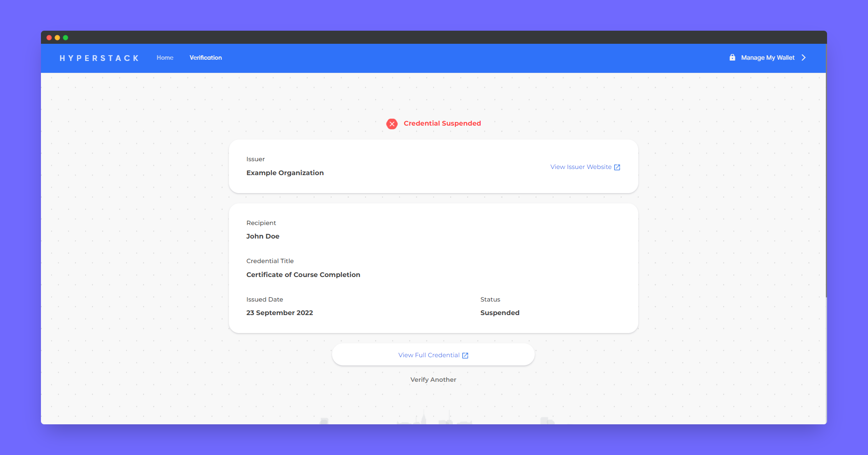Click the Credential Suspended status text
Viewport: 868px width, 455px height.
coord(442,124)
